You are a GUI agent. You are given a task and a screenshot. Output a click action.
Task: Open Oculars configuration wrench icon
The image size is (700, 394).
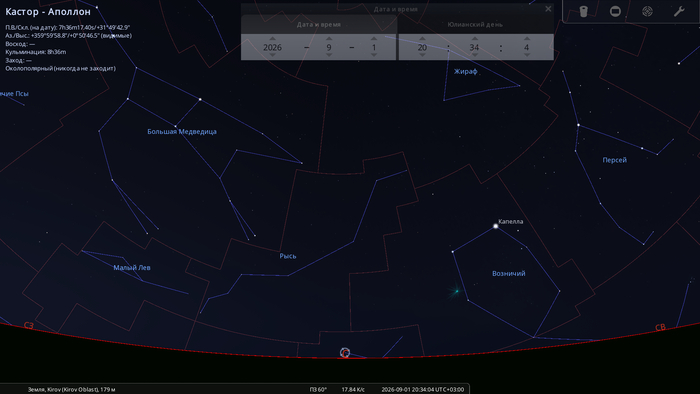[679, 11]
